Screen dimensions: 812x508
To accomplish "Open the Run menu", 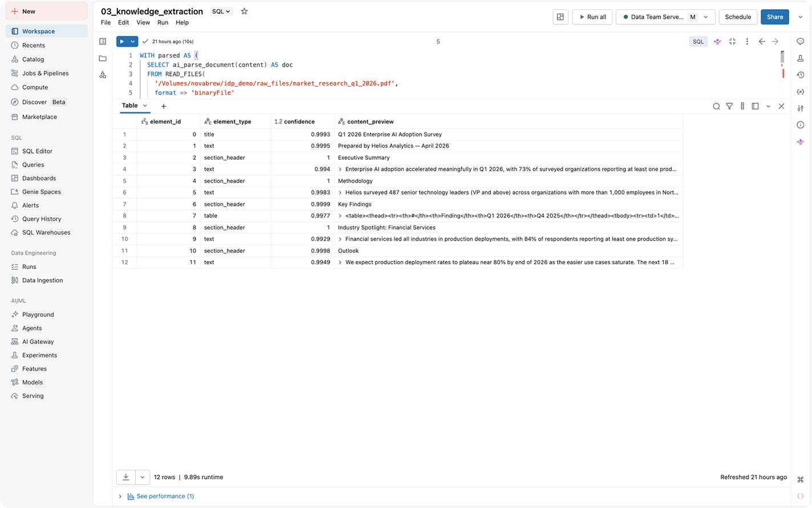I will (163, 23).
